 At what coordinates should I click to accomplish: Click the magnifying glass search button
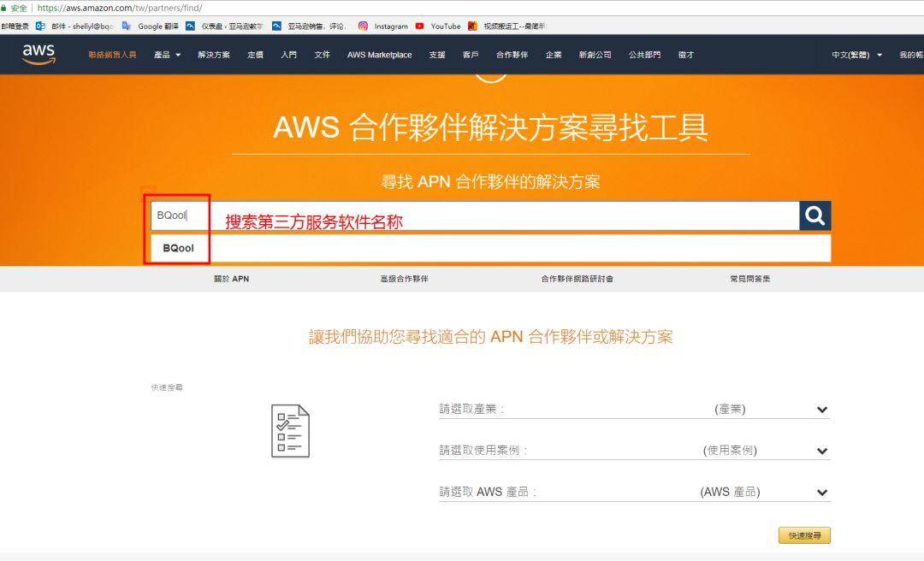click(x=815, y=216)
